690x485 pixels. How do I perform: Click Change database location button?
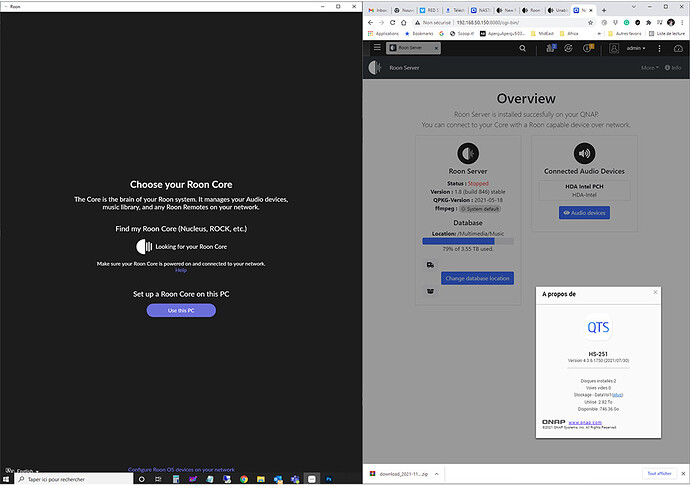tap(477, 278)
